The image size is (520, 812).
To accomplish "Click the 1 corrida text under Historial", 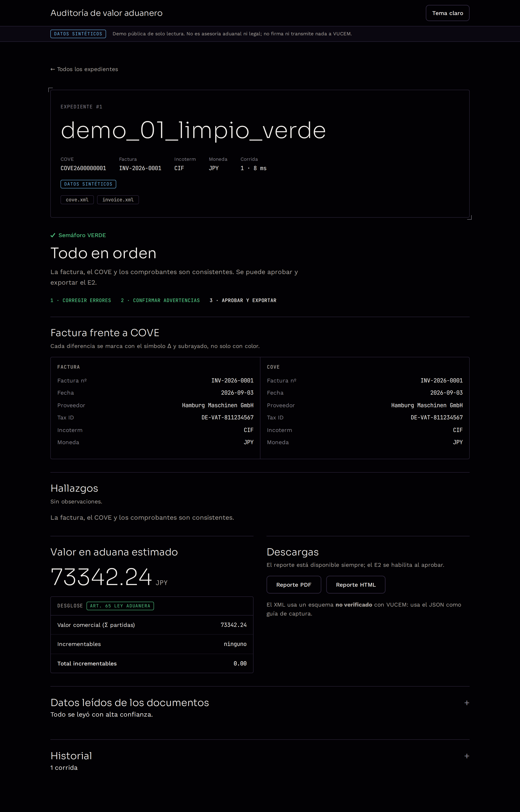I will point(64,768).
